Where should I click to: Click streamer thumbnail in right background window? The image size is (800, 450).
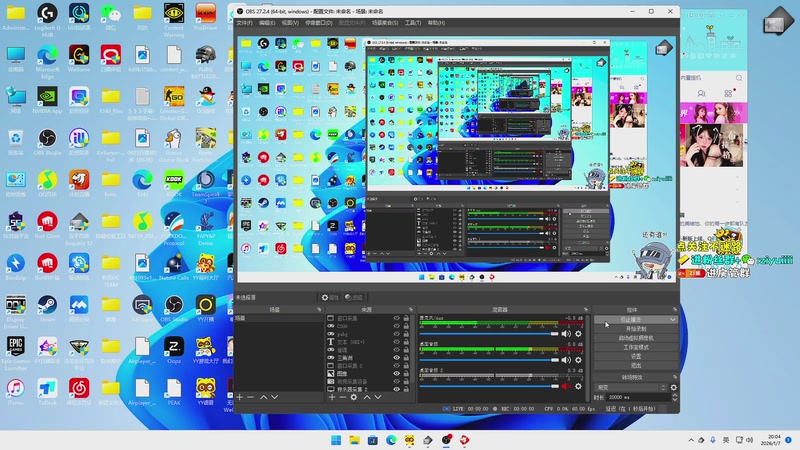713,145
